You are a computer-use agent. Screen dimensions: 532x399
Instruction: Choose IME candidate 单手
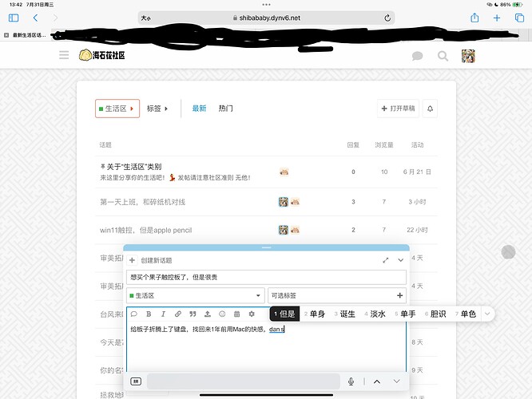click(x=405, y=314)
